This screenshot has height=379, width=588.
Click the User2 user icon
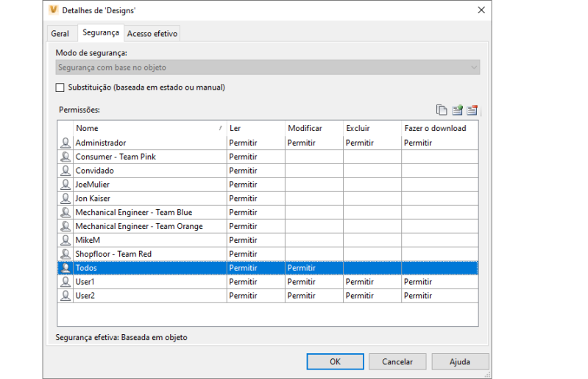click(65, 296)
